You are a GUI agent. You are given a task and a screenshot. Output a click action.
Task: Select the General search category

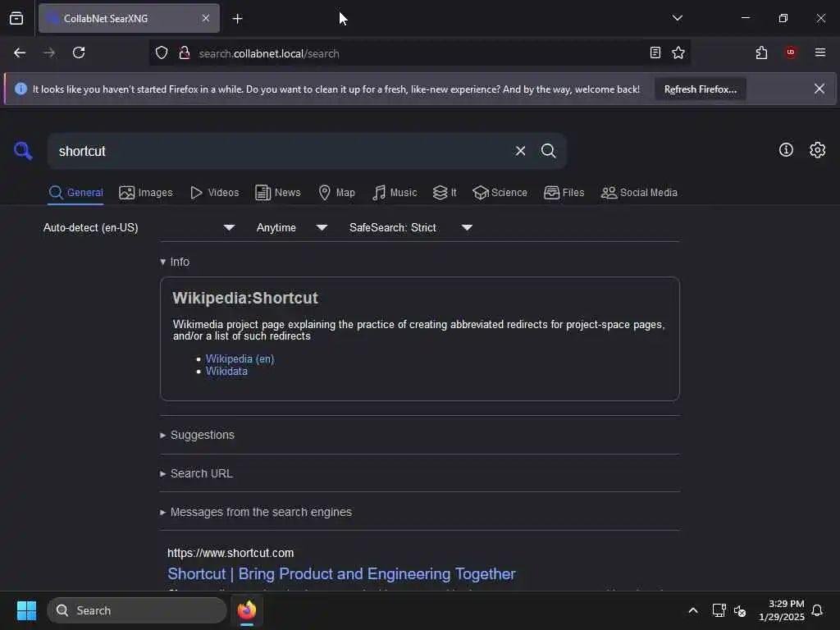[75, 193]
